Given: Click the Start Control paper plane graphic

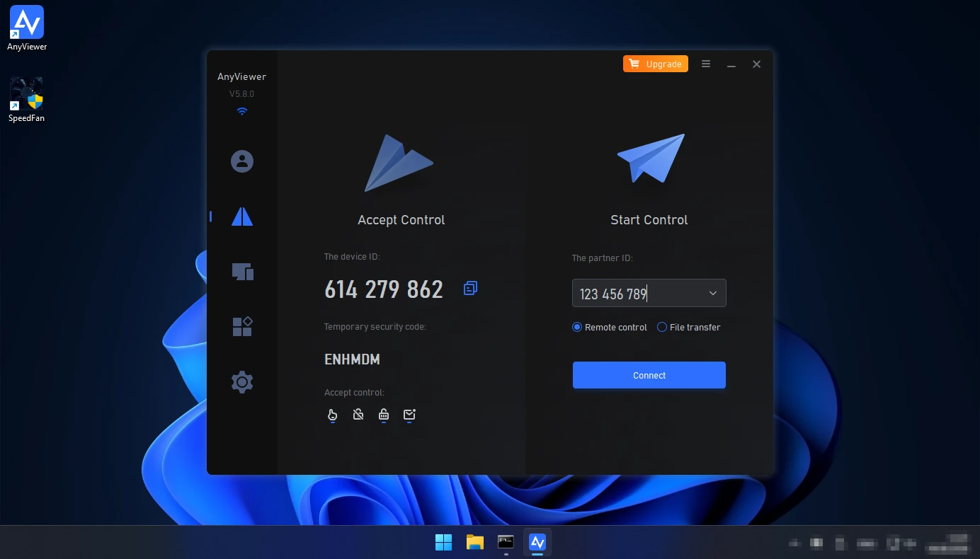Looking at the screenshot, I should point(651,158).
